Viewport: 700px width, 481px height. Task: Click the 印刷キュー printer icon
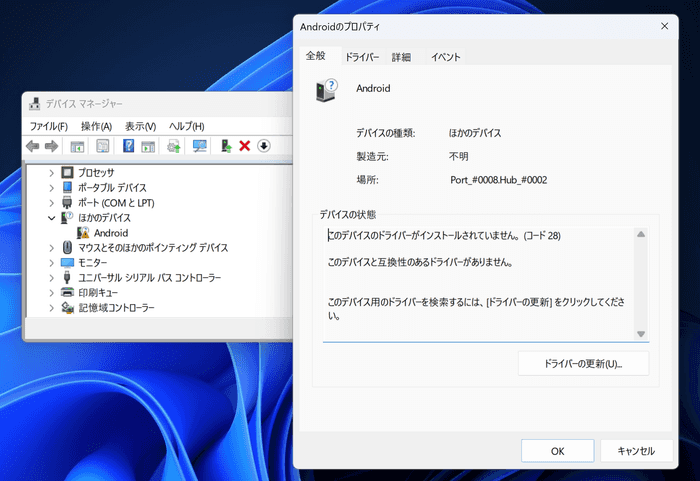[x=67, y=293]
